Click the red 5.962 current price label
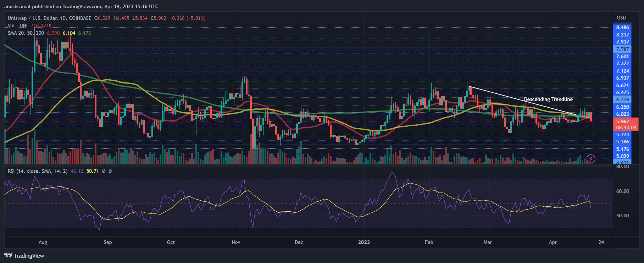This screenshot has height=263, width=644. 623,121
